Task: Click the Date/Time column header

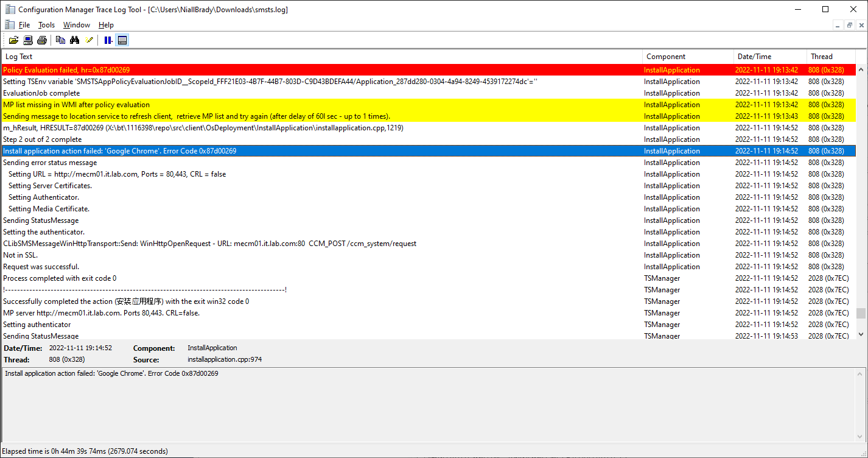Action: pos(770,57)
